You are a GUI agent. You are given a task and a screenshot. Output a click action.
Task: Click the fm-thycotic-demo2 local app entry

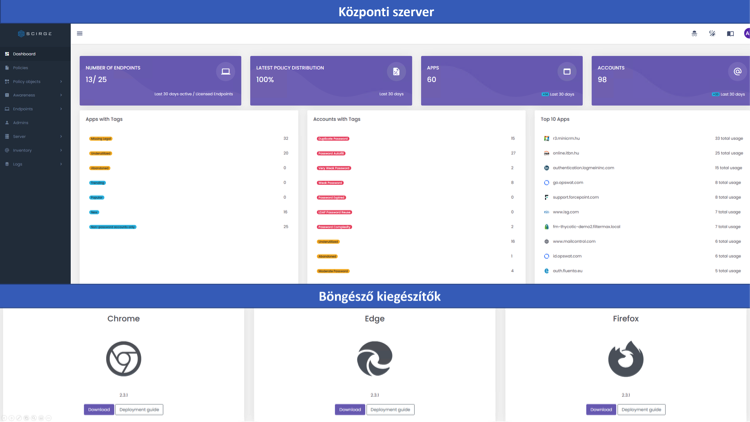[586, 227]
